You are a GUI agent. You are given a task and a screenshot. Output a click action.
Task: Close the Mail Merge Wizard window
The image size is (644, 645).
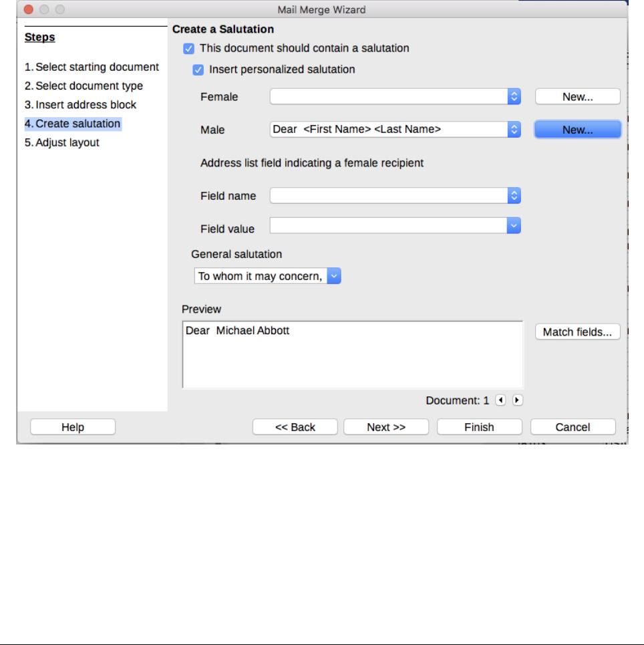pyautogui.click(x=28, y=9)
